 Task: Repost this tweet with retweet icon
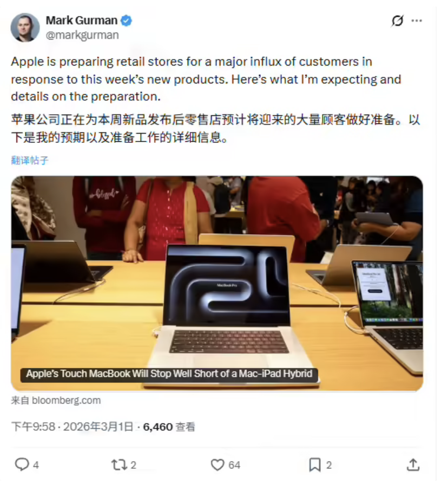[119, 465]
